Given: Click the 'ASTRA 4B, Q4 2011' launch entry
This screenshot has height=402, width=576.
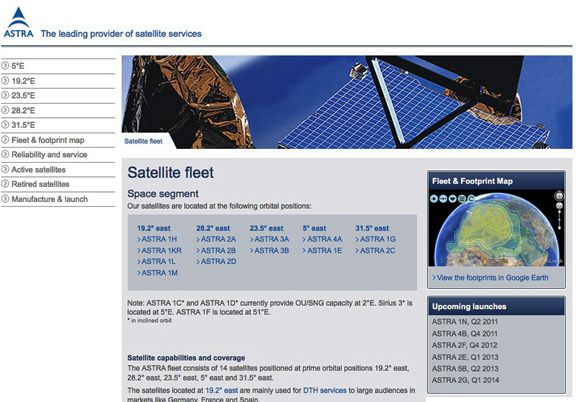Looking at the screenshot, I should coord(465,334).
